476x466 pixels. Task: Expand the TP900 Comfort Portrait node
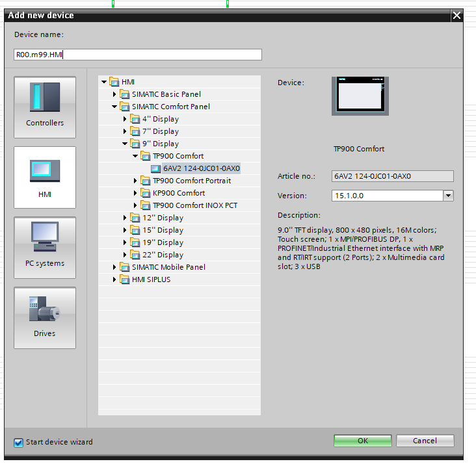[x=135, y=181]
